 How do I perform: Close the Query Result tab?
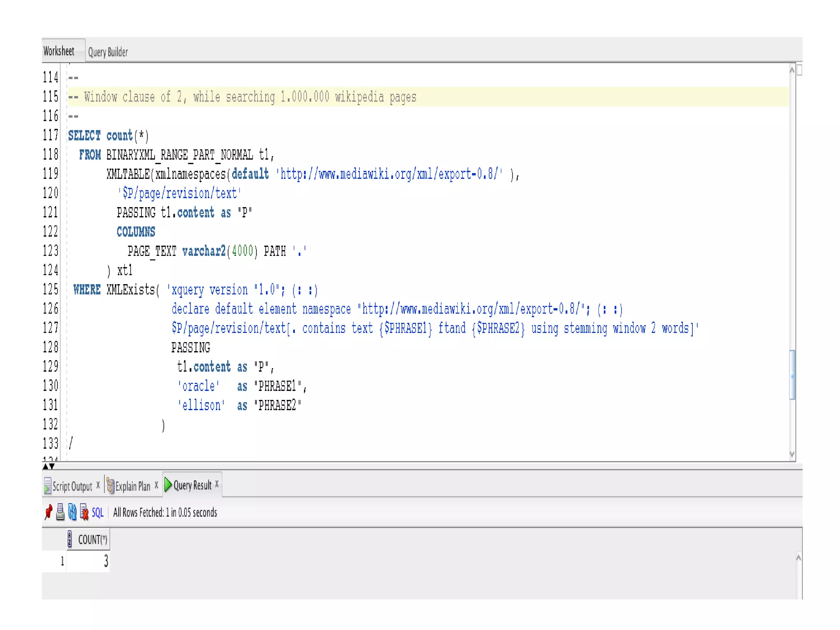coord(217,484)
